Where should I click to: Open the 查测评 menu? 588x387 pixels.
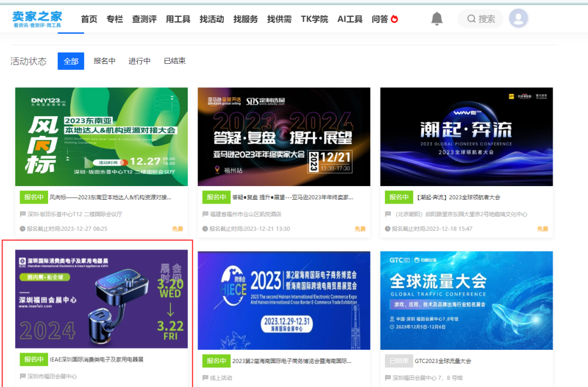tap(144, 19)
